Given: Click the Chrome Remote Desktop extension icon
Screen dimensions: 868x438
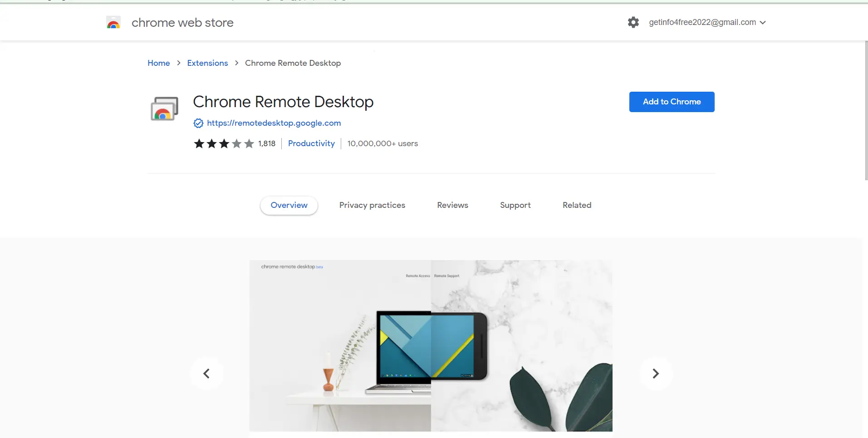Looking at the screenshot, I should coord(164,108).
